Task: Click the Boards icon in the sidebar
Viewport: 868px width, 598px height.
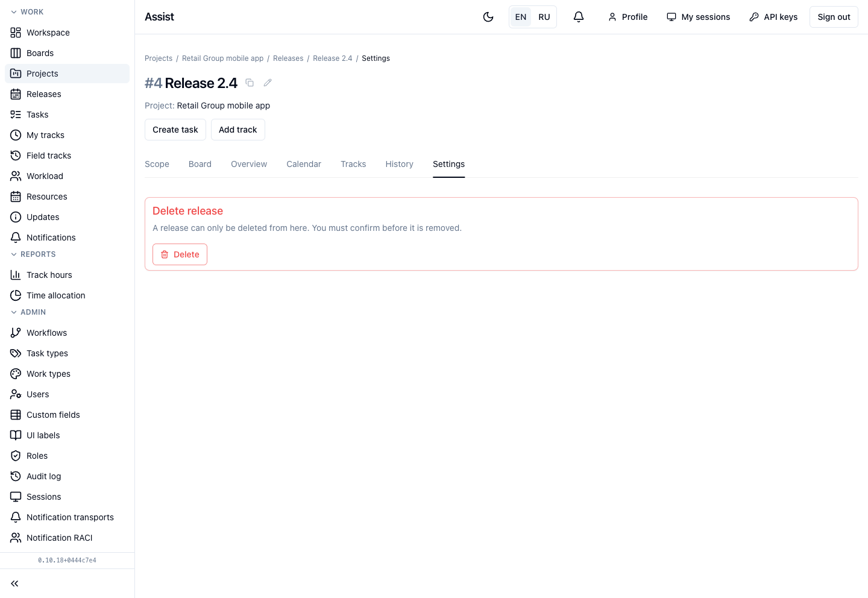Action: coord(16,53)
